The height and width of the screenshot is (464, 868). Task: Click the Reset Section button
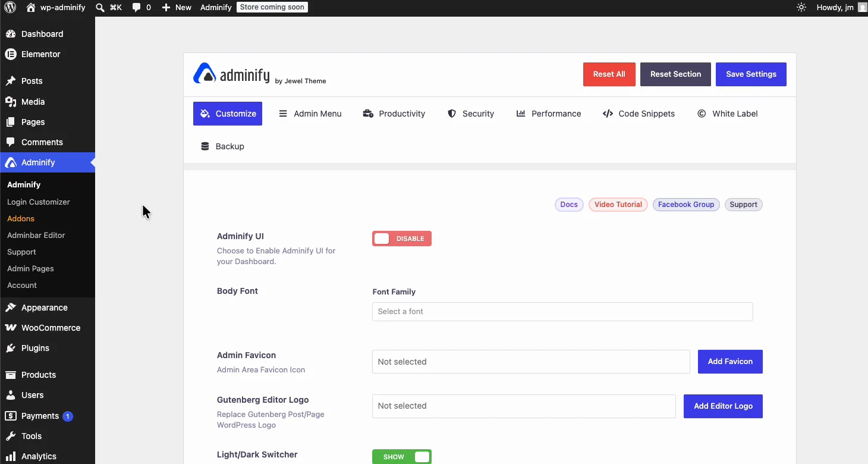pos(675,74)
